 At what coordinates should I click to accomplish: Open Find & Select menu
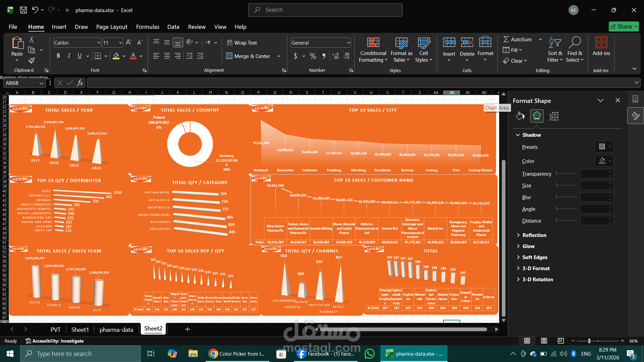(575, 50)
